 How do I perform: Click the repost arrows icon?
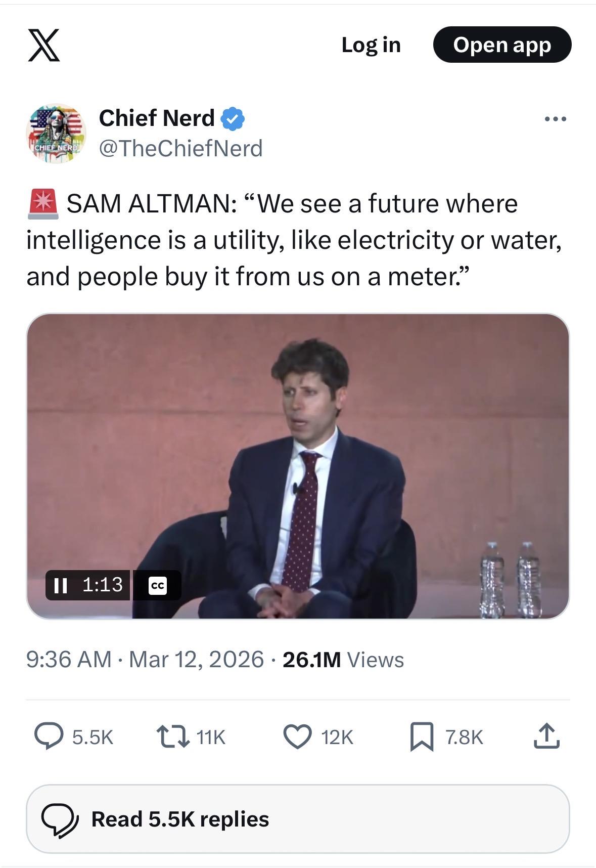coord(173,736)
